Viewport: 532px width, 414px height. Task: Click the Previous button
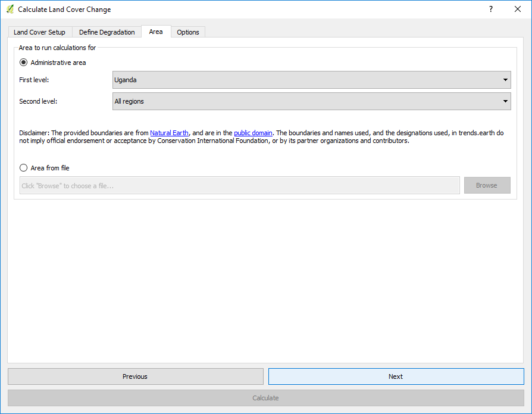[x=135, y=376]
